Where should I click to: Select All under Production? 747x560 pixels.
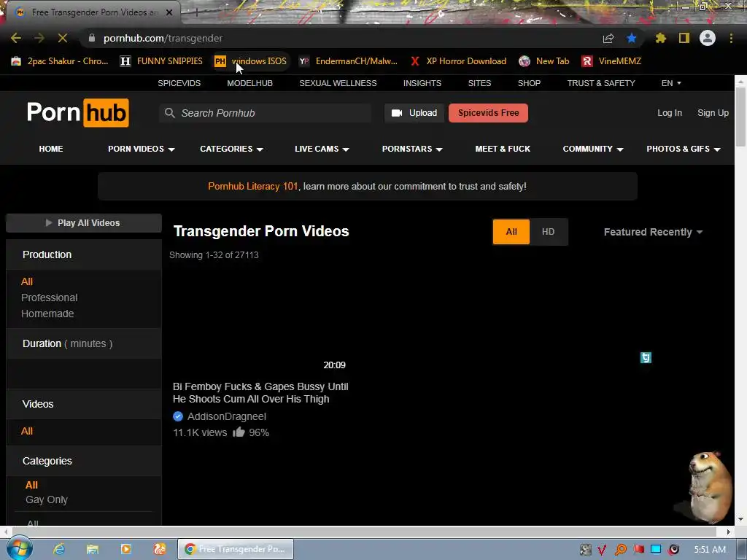click(x=27, y=281)
